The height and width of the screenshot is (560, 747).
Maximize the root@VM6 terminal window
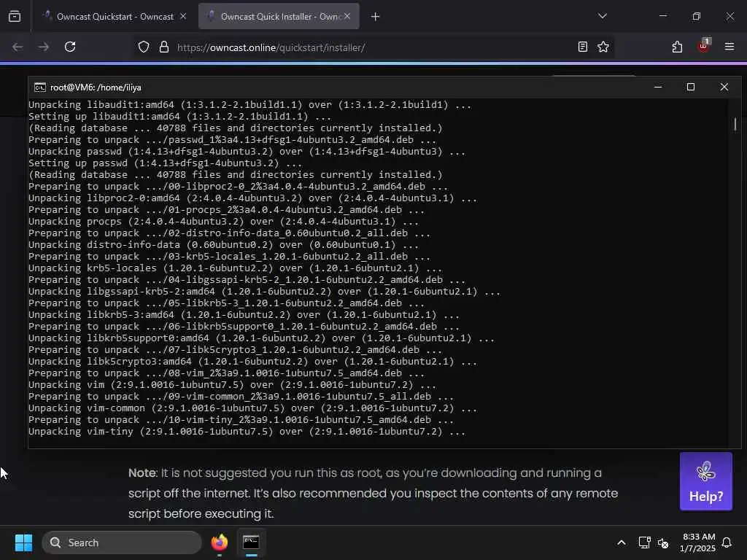click(x=691, y=87)
